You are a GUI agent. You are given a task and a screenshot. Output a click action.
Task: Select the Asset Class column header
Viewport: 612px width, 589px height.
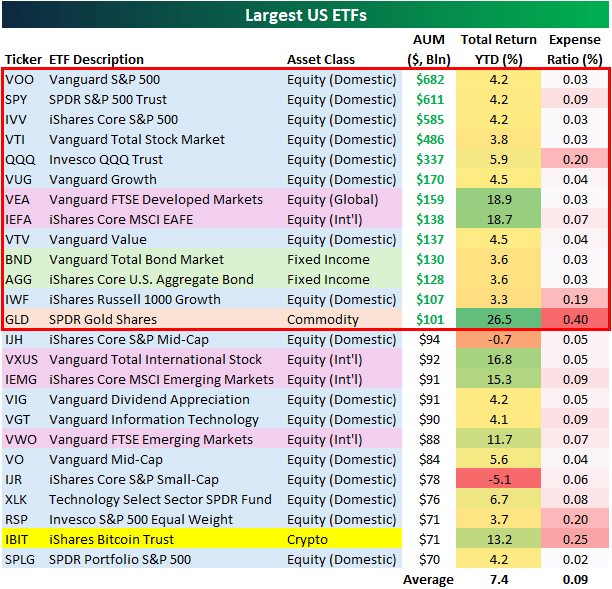click(x=320, y=59)
